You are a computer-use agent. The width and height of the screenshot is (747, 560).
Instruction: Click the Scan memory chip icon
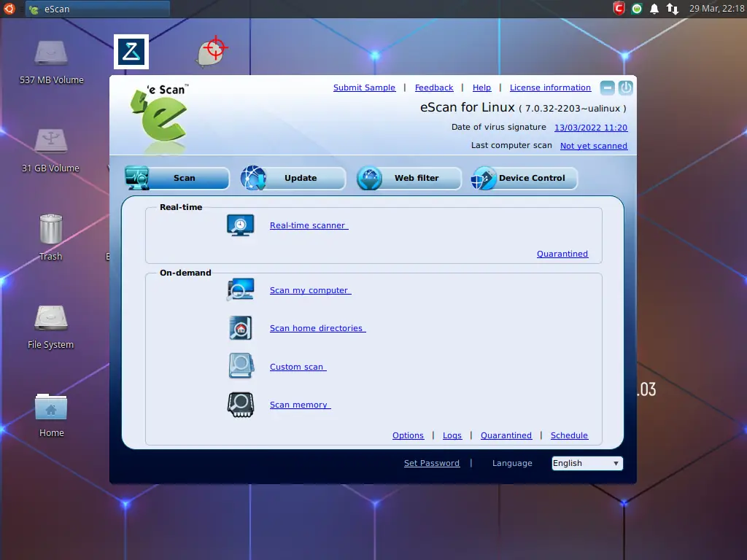click(x=241, y=403)
